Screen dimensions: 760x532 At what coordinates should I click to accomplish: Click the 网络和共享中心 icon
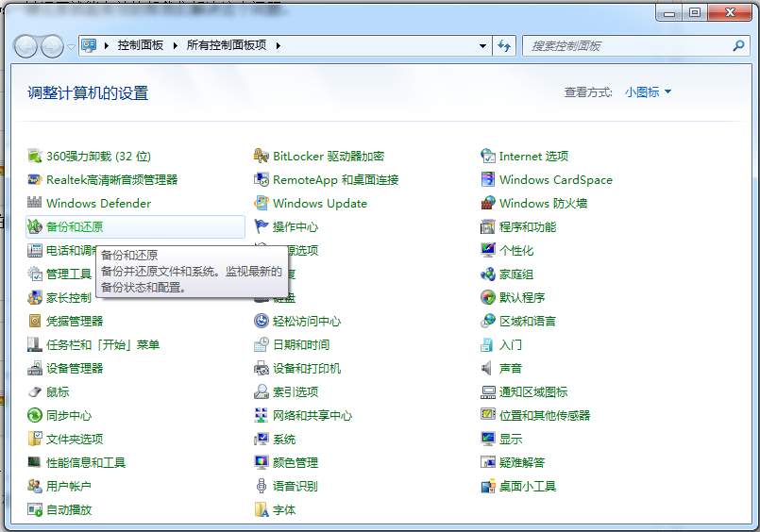click(262, 415)
